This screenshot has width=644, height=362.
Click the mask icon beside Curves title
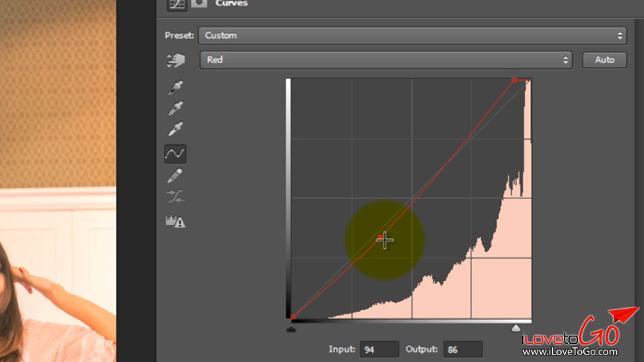[x=199, y=3]
